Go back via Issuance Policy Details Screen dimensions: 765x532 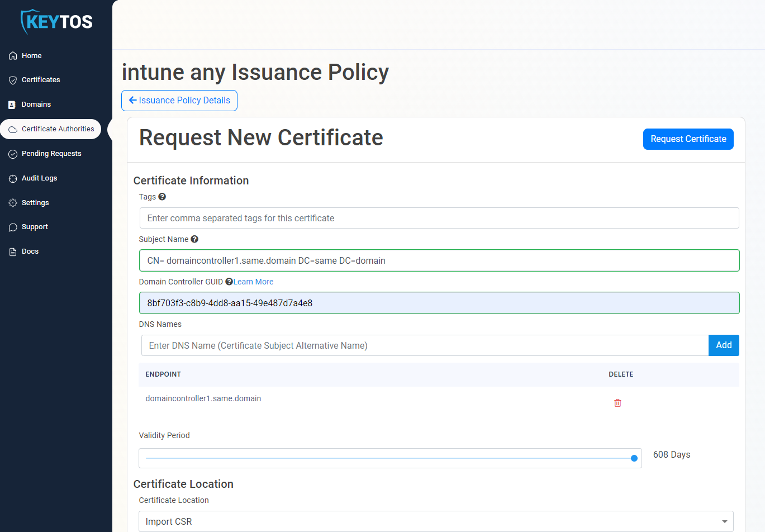pos(179,100)
